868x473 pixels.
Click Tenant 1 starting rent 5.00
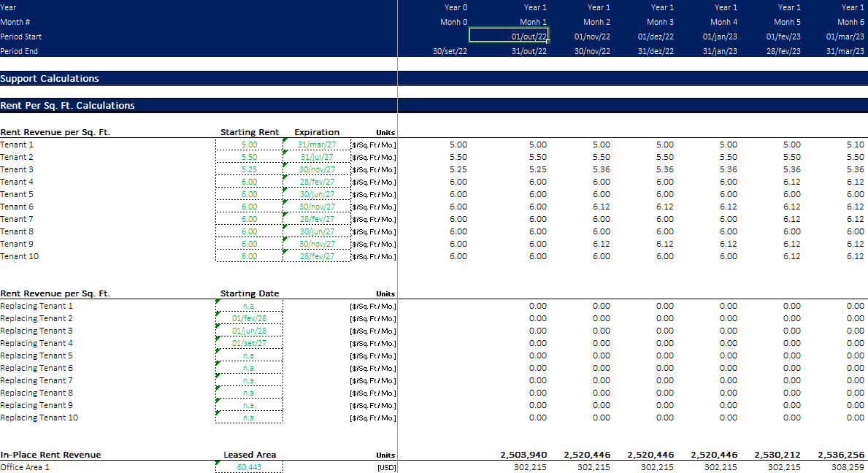[x=249, y=145]
